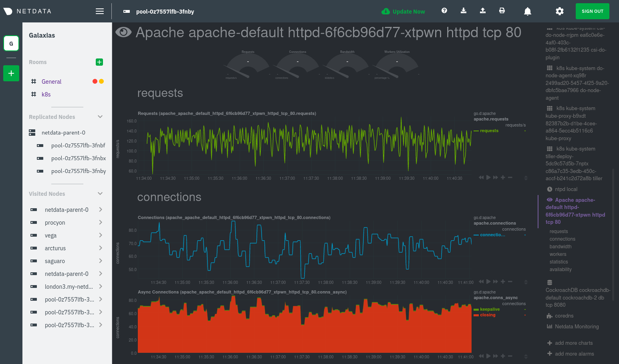Open the General room
The width and height of the screenshot is (619, 364).
point(52,81)
